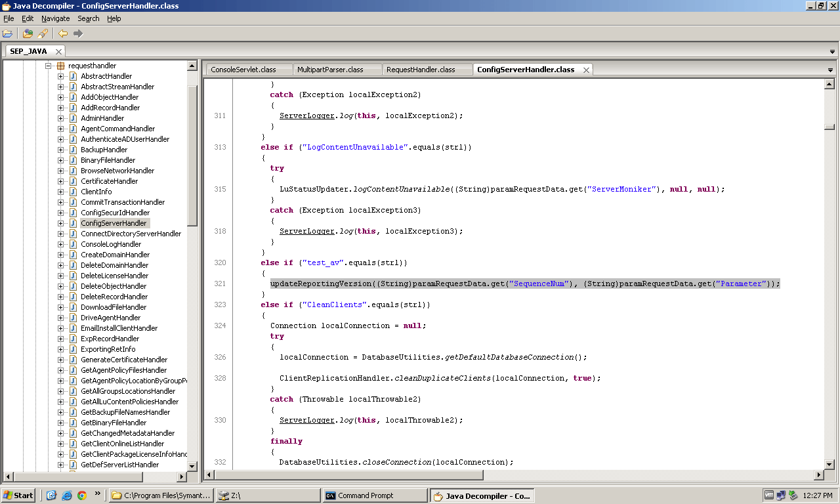Click the class icon beside AbstractHandler
Viewport: 840px width, 504px height.
73,76
